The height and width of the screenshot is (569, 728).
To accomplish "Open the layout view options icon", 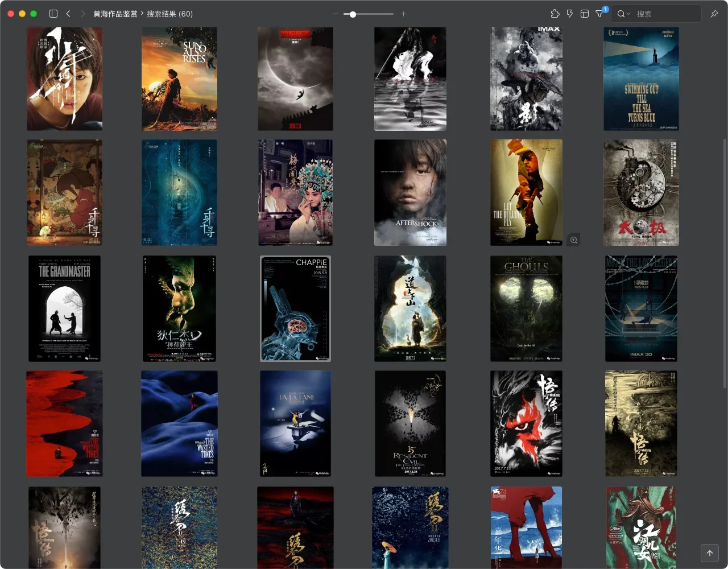I will click(x=584, y=14).
